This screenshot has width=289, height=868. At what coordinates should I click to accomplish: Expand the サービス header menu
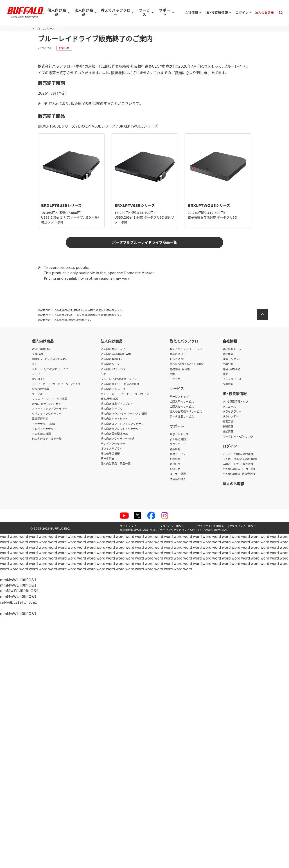point(146,12)
